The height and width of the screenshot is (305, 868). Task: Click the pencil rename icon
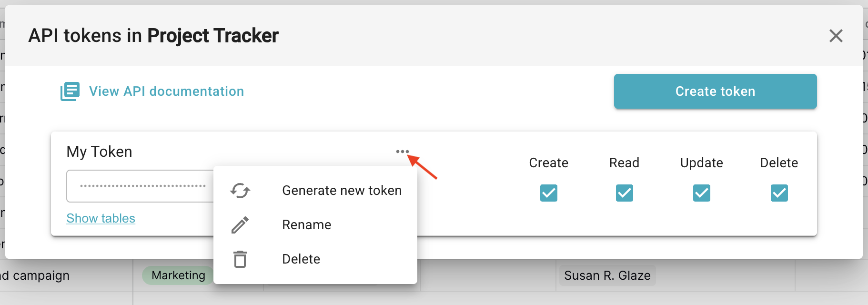240,225
